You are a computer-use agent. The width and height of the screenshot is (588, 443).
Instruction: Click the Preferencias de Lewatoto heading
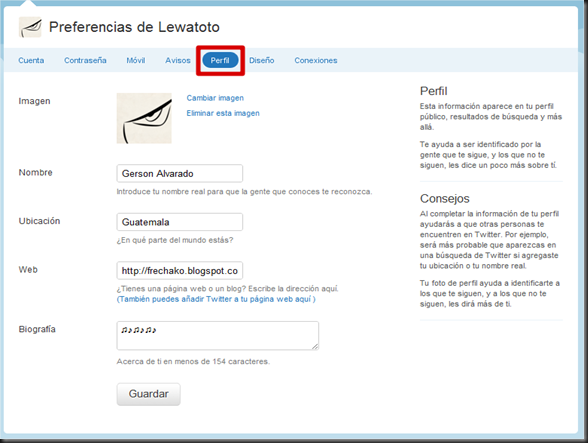[134, 27]
